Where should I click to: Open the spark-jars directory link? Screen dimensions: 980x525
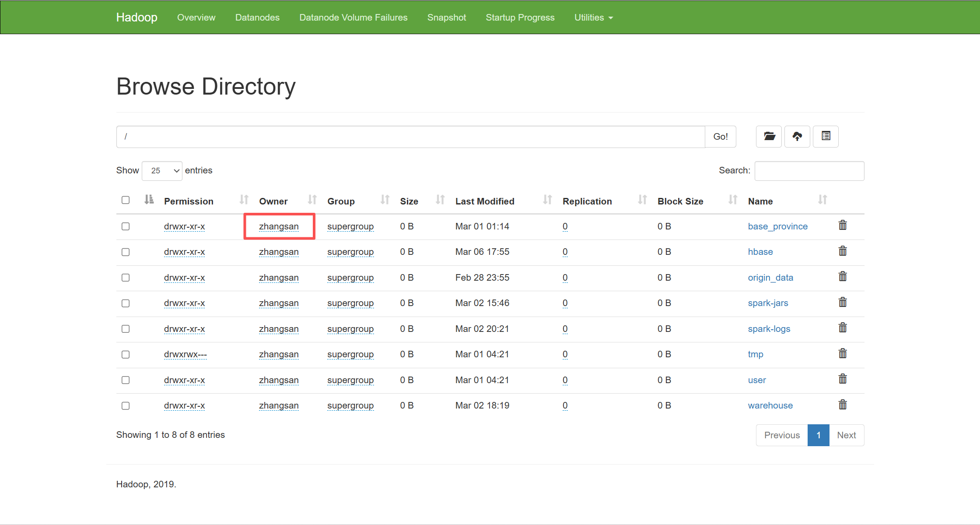click(x=768, y=303)
